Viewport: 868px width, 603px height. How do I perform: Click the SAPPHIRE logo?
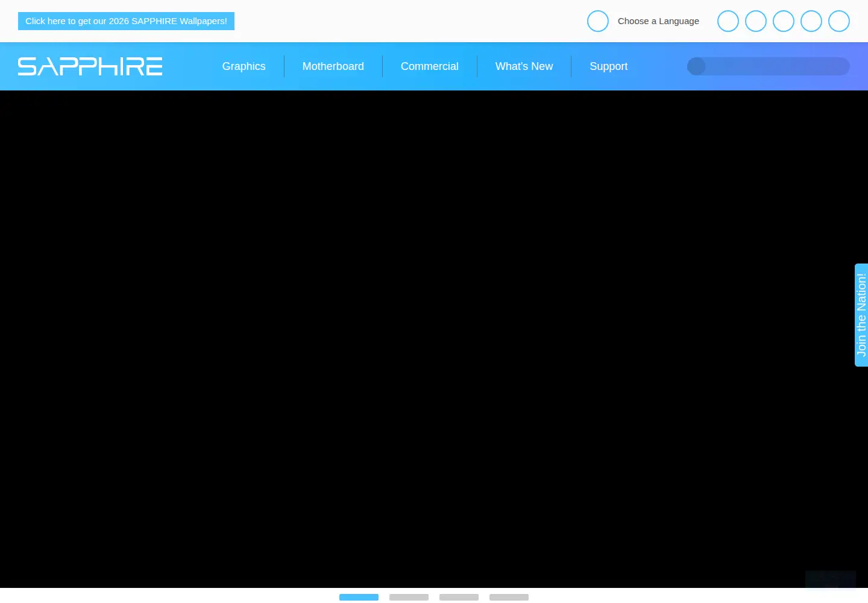pyautogui.click(x=90, y=66)
